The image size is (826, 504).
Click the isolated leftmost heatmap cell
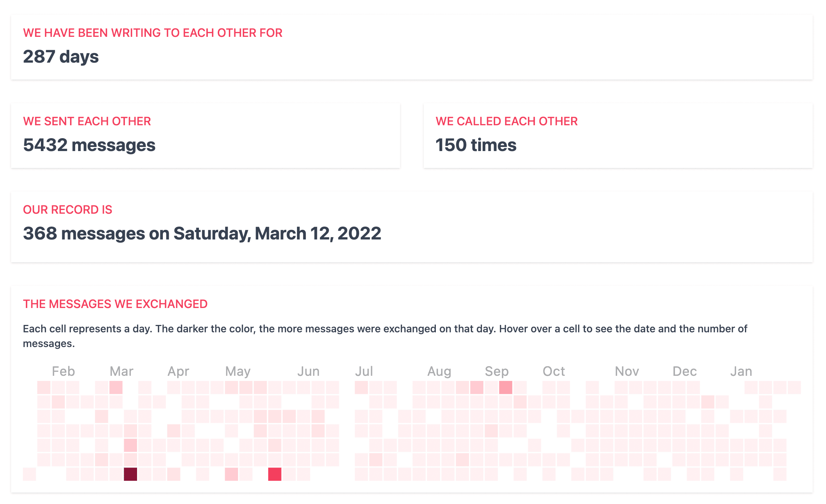pos(29,474)
